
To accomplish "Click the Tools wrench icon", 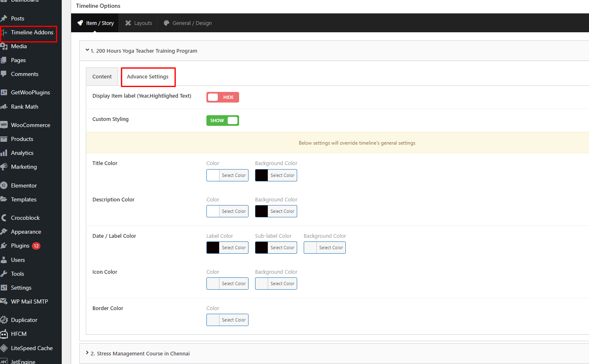I will click(x=4, y=274).
